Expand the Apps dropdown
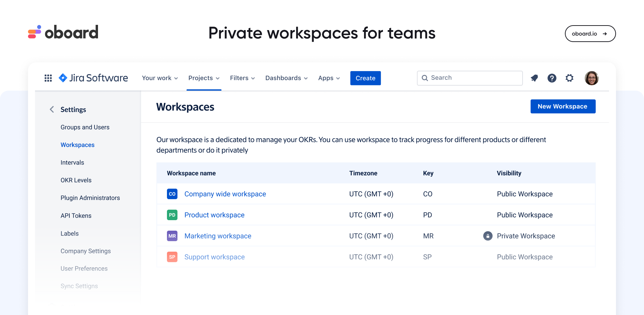This screenshot has height=315, width=644. pos(329,78)
